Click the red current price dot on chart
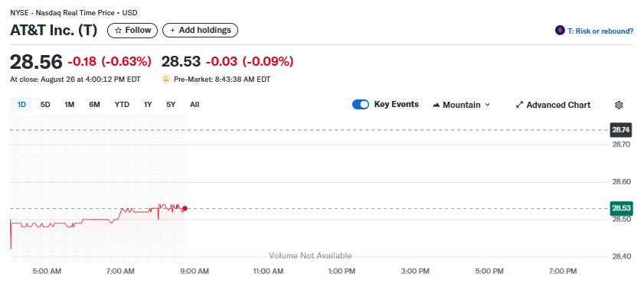 pyautogui.click(x=185, y=209)
